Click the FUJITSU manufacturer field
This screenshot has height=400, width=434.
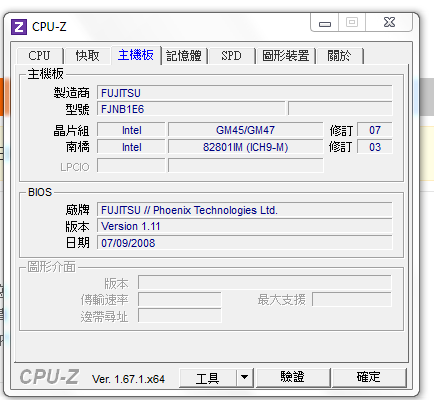(x=244, y=93)
